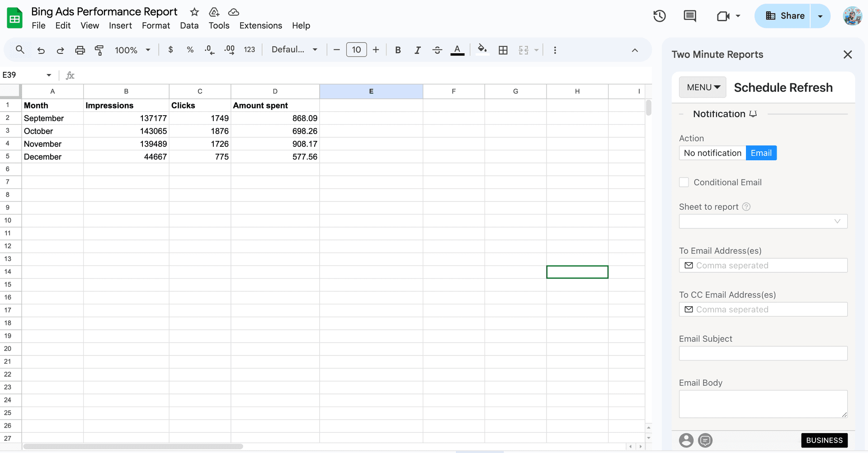Click the BUSINESS button in panel footer

[824, 440]
